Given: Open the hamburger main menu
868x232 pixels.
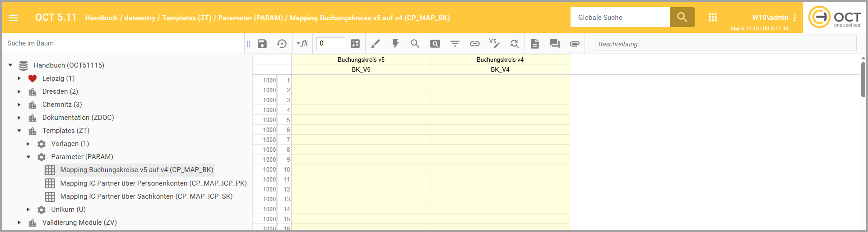Looking at the screenshot, I should click(14, 18).
